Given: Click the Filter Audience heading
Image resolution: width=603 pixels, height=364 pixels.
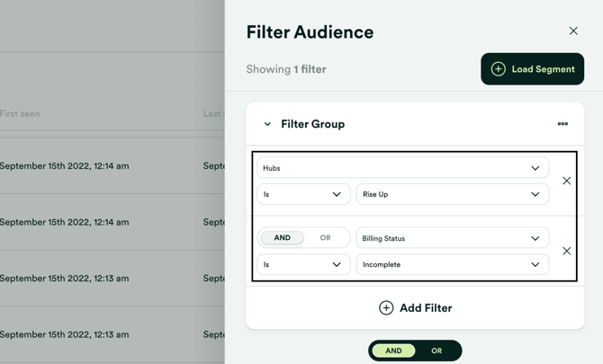Looking at the screenshot, I should [x=310, y=31].
